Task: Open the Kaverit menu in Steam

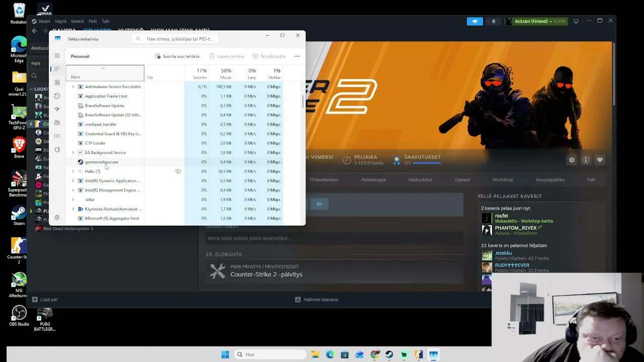Action: point(77,21)
